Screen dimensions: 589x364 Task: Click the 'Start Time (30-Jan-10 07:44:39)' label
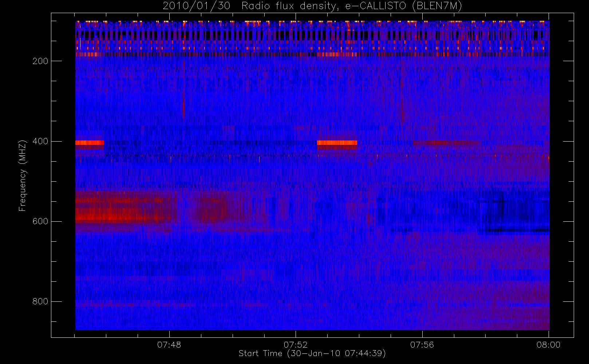click(312, 353)
